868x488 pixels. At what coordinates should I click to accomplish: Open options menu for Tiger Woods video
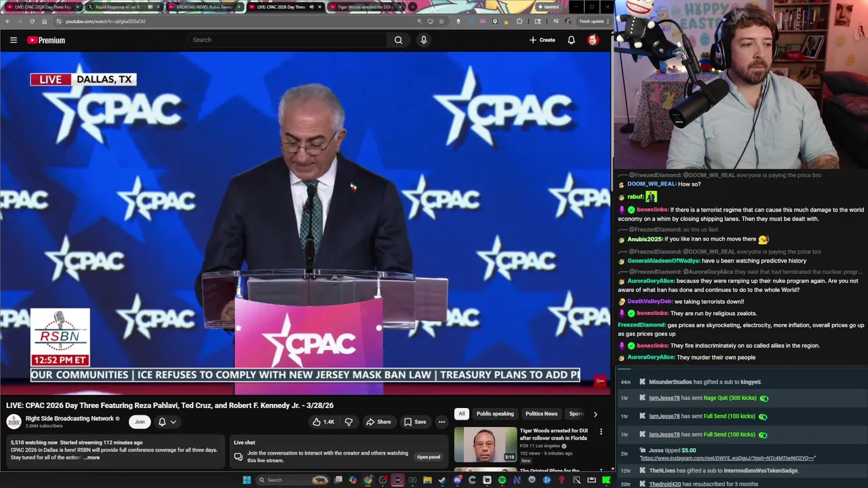pyautogui.click(x=601, y=432)
